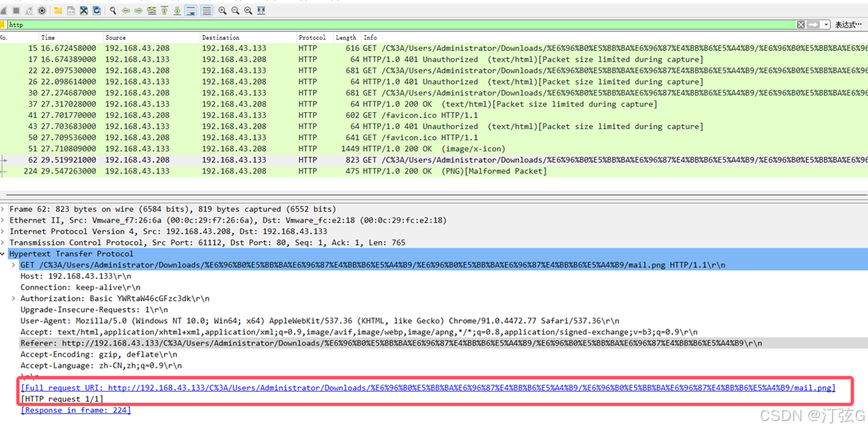Toggle packet list colorization
This screenshot has height=429, width=868.
pos(206,10)
